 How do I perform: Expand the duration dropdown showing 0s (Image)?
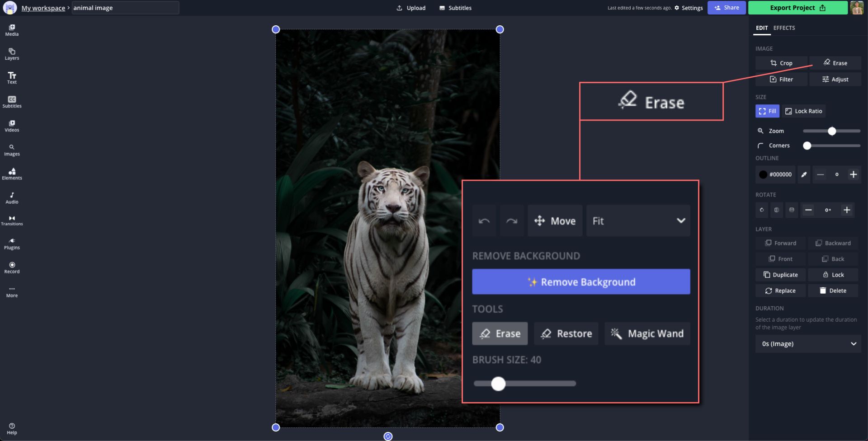808,344
